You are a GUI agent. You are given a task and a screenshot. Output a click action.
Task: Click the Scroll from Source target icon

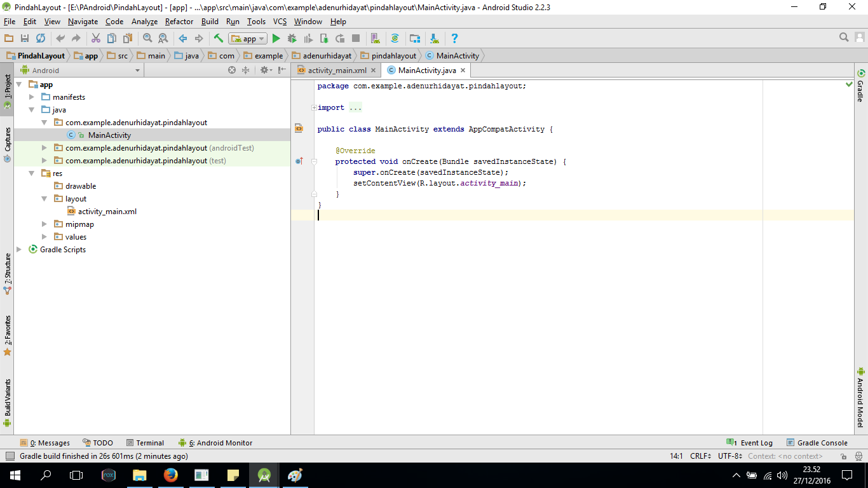click(232, 71)
